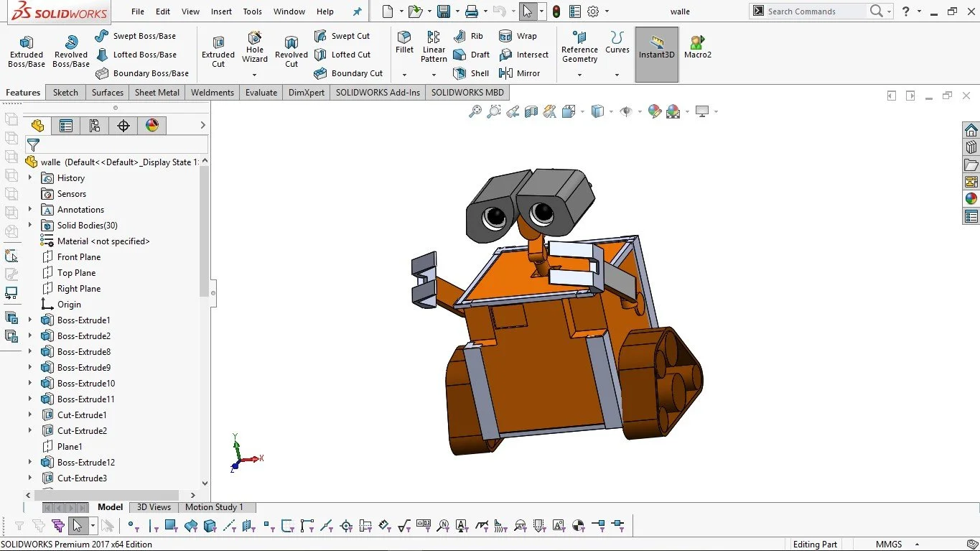Click the Rib feature
The height and width of the screenshot is (551, 980).
(468, 36)
